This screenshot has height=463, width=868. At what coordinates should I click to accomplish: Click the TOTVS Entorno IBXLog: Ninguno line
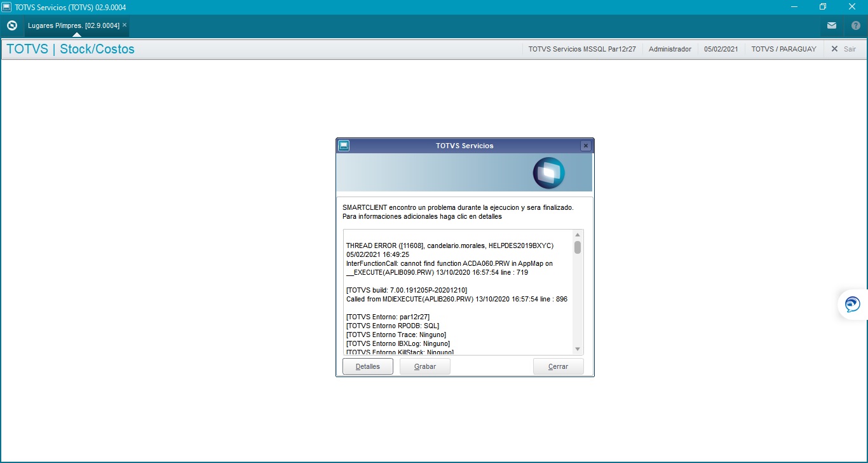point(398,343)
